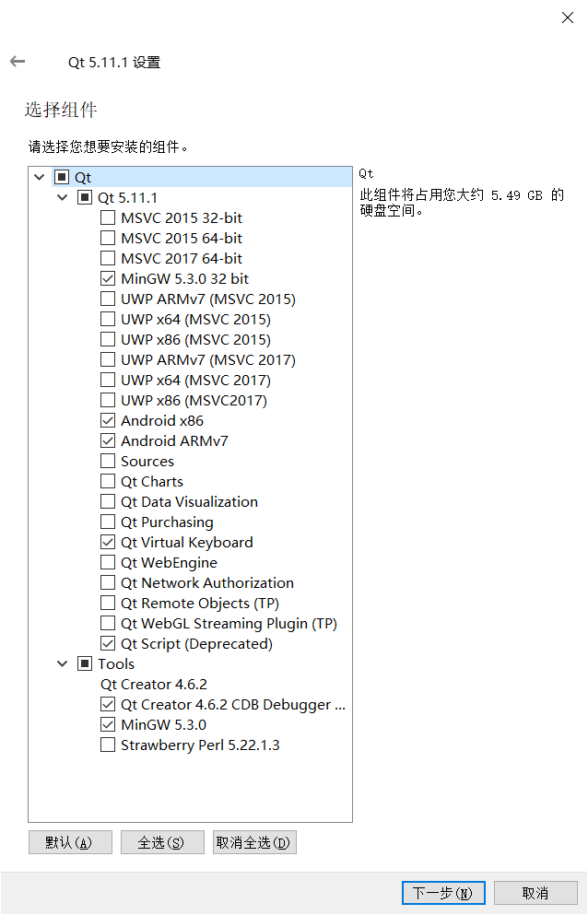Viewport: 588px width, 915px height.
Task: Select the Qt Creator 4.6.2 row
Action: click(154, 685)
